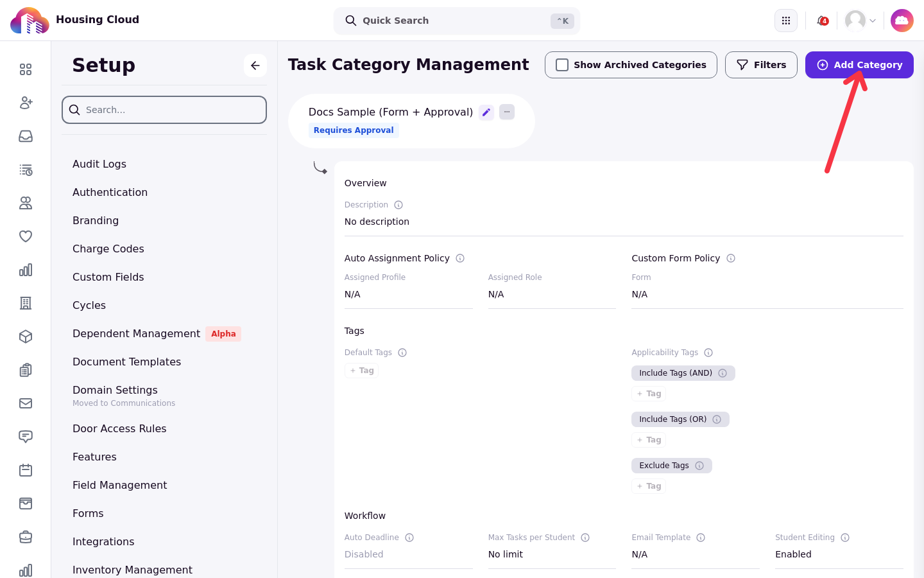924x578 pixels.
Task: Open the Filters panel
Action: click(761, 65)
